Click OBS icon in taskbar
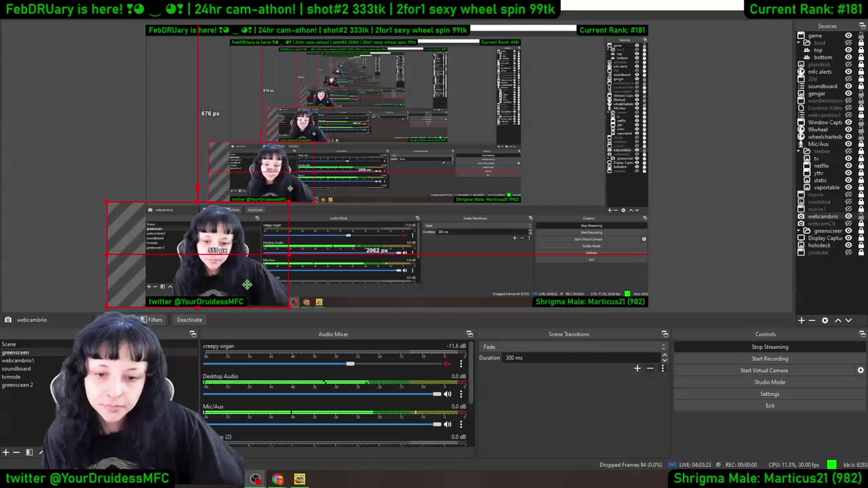Image resolution: width=868 pixels, height=488 pixels. pyautogui.click(x=255, y=479)
